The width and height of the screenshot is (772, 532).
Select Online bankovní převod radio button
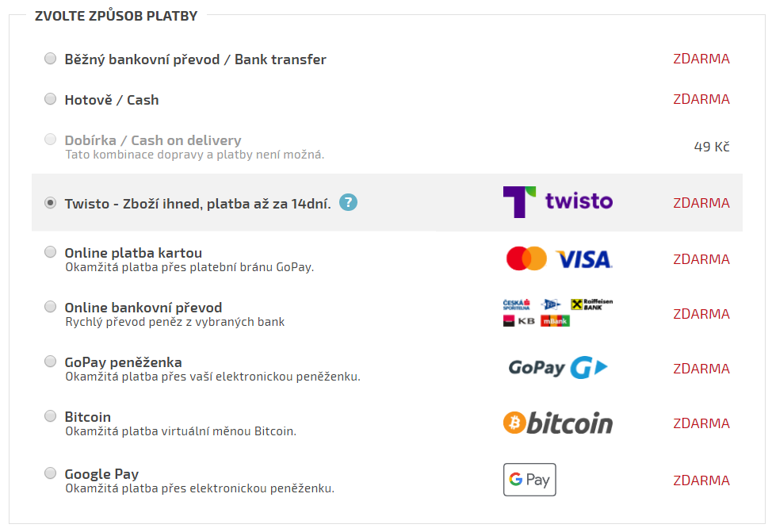tap(50, 307)
